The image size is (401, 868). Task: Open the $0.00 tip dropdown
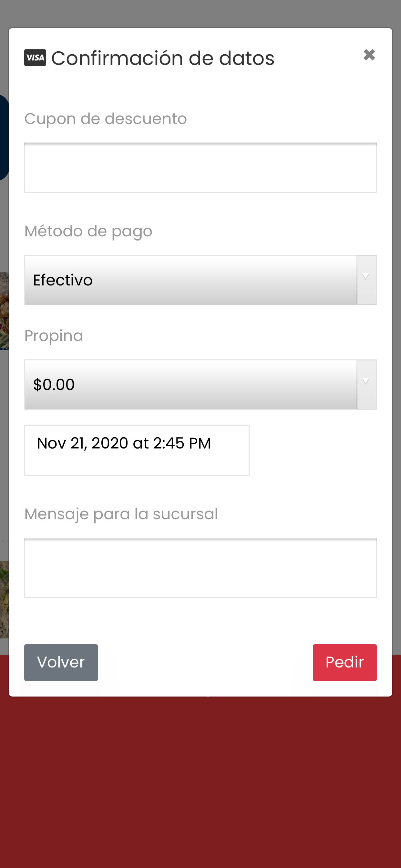(x=190, y=385)
